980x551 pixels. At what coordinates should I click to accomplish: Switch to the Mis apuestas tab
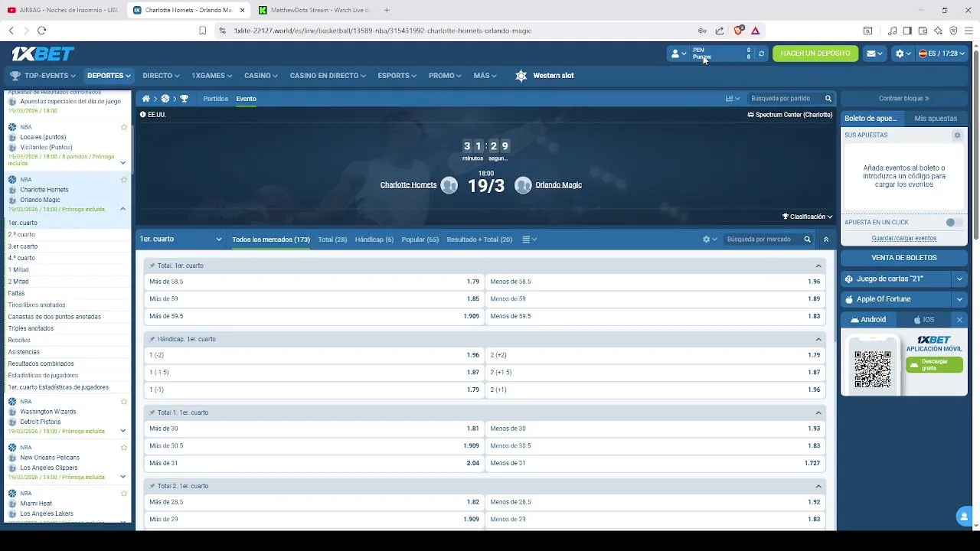(936, 119)
